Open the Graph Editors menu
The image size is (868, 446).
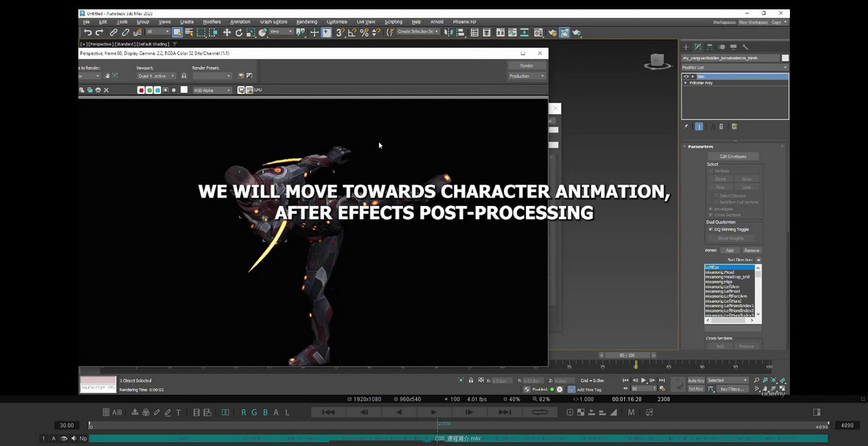tap(273, 22)
